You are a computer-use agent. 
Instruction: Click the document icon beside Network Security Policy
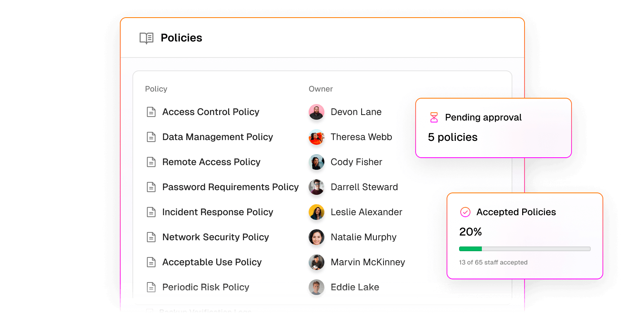[x=151, y=237]
